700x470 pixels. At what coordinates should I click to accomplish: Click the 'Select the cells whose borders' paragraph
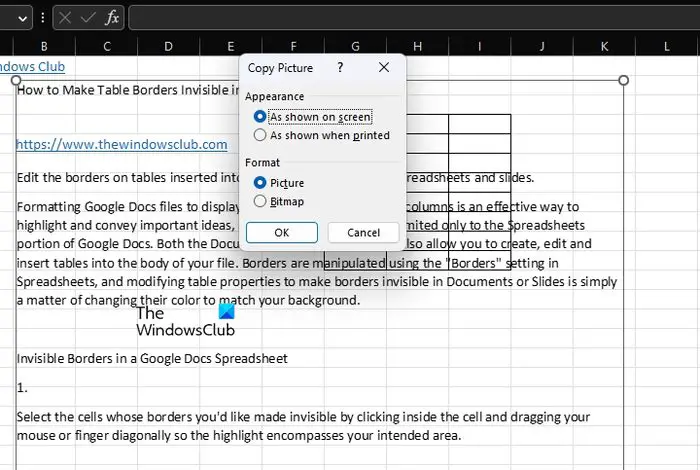303,426
